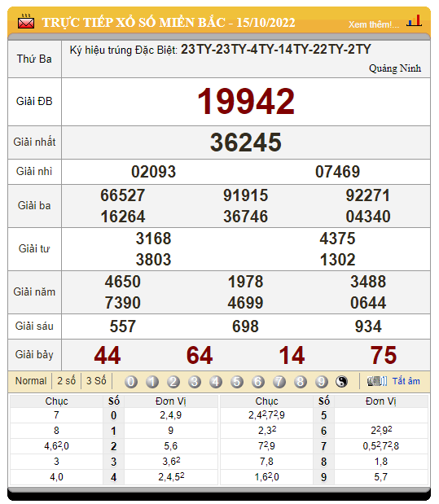Switch to 3 Số display mode
Image resolution: width=439 pixels, height=504 pixels.
click(x=96, y=381)
